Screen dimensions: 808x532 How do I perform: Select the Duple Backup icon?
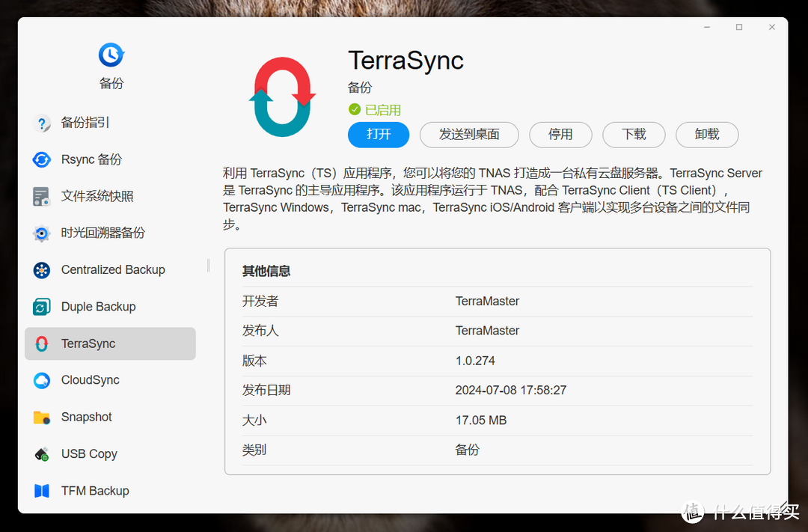pyautogui.click(x=43, y=306)
